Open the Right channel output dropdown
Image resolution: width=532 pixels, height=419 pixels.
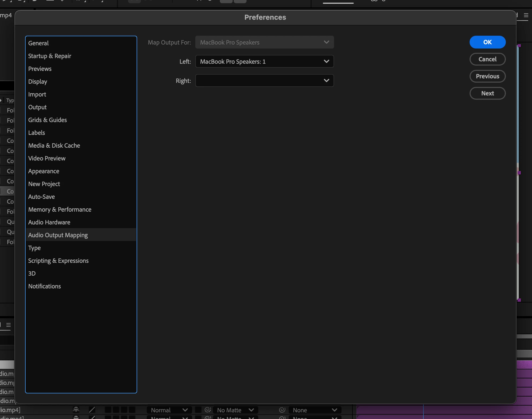[x=264, y=81]
